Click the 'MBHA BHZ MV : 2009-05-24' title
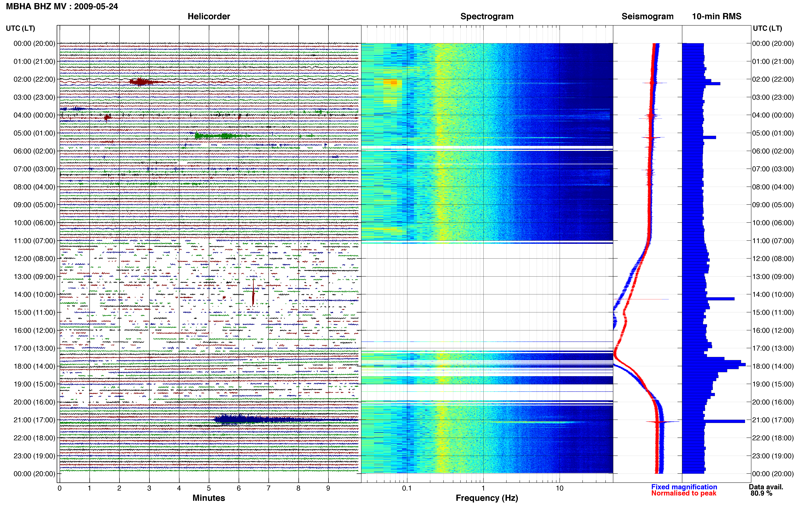812x508 pixels. point(62,6)
